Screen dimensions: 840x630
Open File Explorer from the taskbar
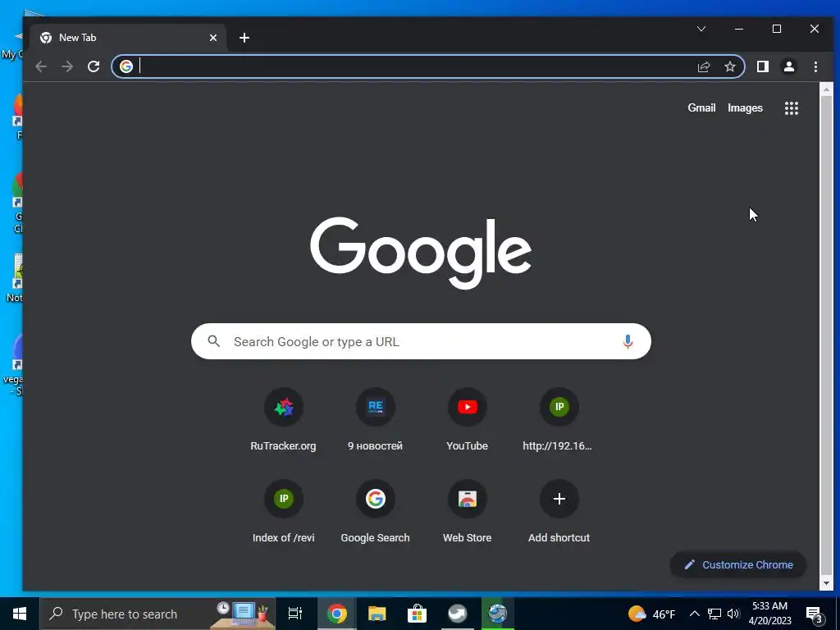pyautogui.click(x=377, y=614)
